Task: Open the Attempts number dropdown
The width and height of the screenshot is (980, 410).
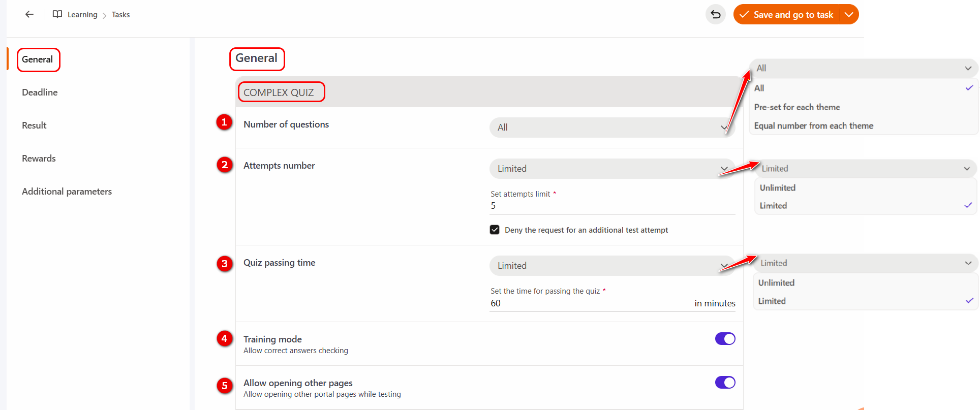Action: (611, 169)
